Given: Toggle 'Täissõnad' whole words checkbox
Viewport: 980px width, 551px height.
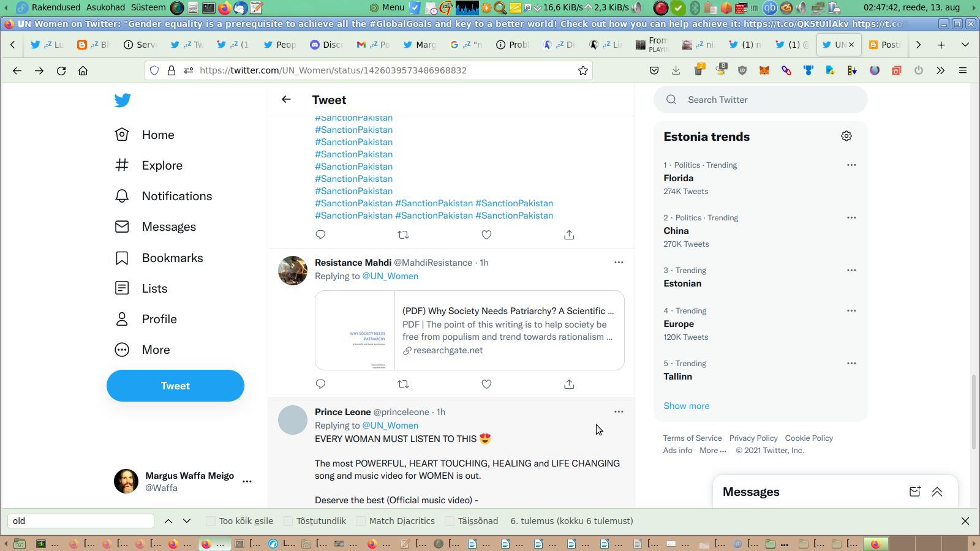Looking at the screenshot, I should coord(450,521).
